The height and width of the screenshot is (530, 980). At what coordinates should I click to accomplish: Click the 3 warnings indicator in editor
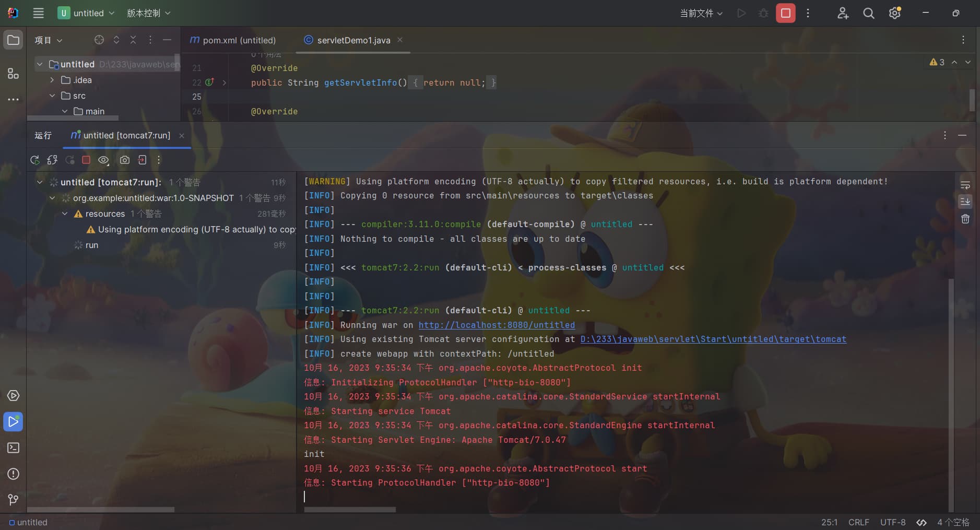pyautogui.click(x=937, y=62)
